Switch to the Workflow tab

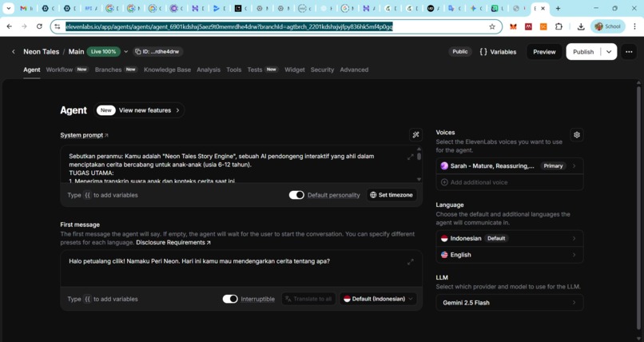67,70
